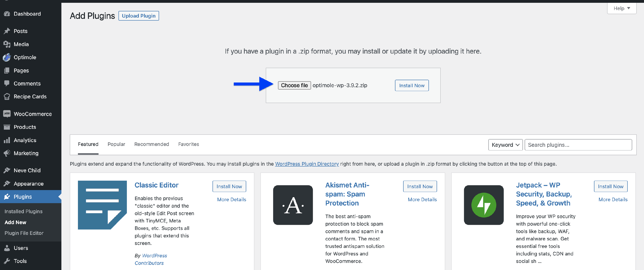Select the Recommended plugins tab
The width and height of the screenshot is (644, 270).
152,144
